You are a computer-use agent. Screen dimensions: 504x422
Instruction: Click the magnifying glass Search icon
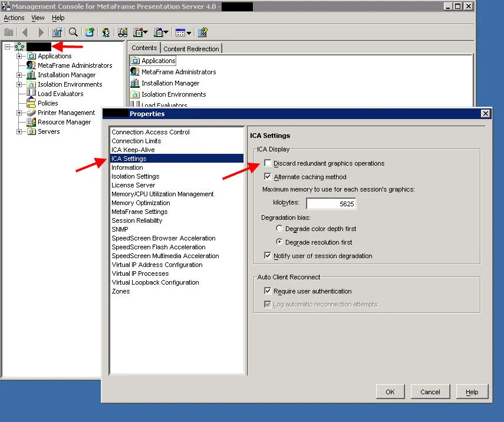coord(73,32)
